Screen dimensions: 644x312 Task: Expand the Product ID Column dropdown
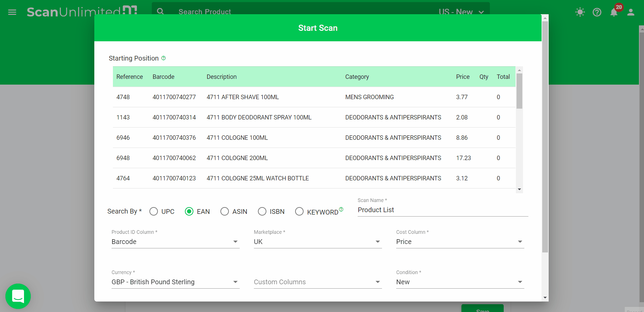[x=175, y=242]
